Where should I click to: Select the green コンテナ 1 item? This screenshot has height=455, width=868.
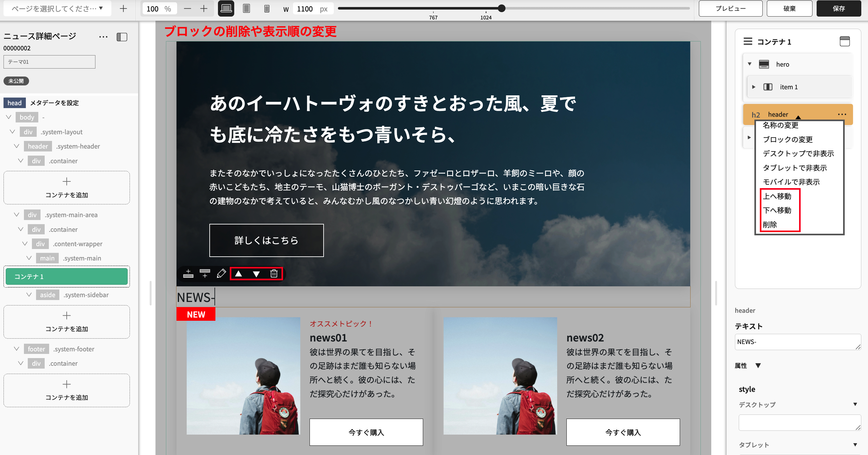pos(67,276)
